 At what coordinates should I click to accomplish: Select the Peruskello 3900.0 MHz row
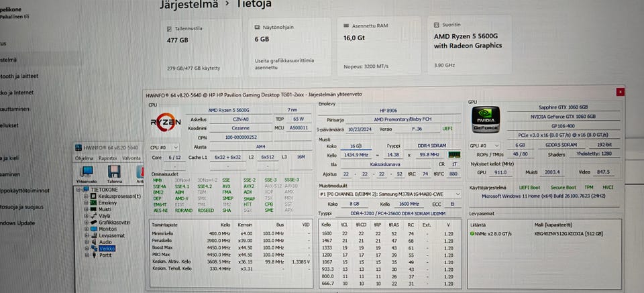click(x=231, y=241)
